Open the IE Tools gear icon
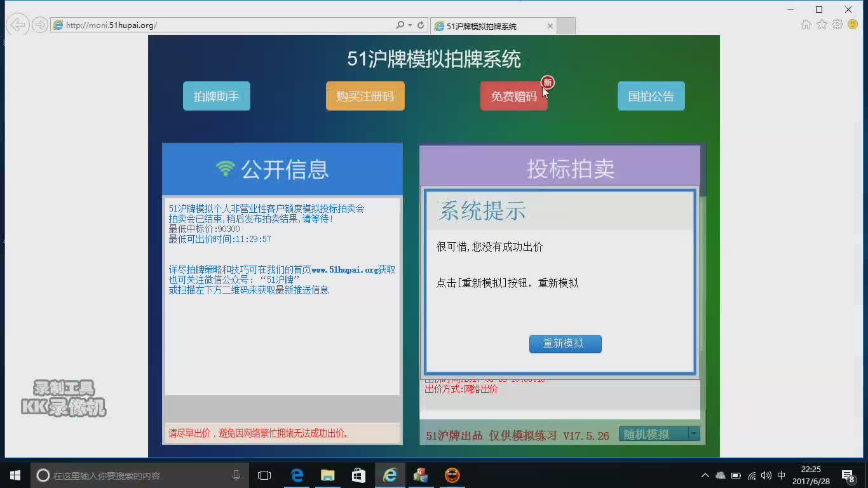868x488 pixels. 837,24
